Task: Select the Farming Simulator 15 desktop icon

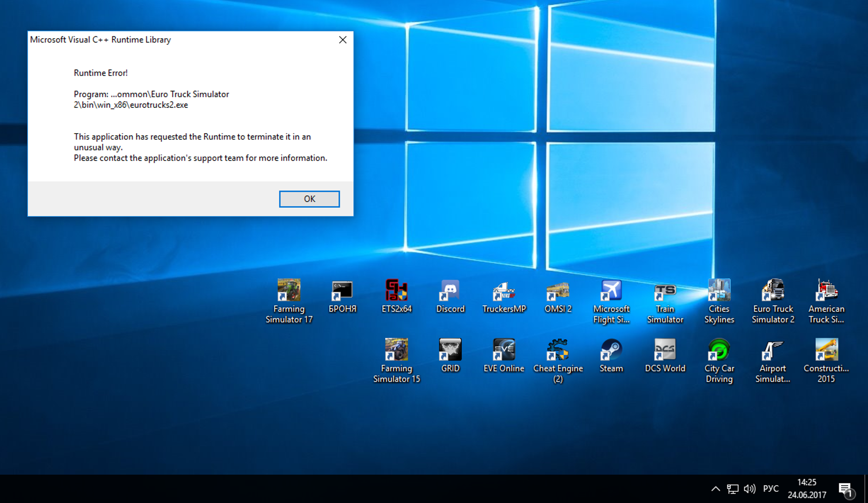Action: tap(397, 361)
